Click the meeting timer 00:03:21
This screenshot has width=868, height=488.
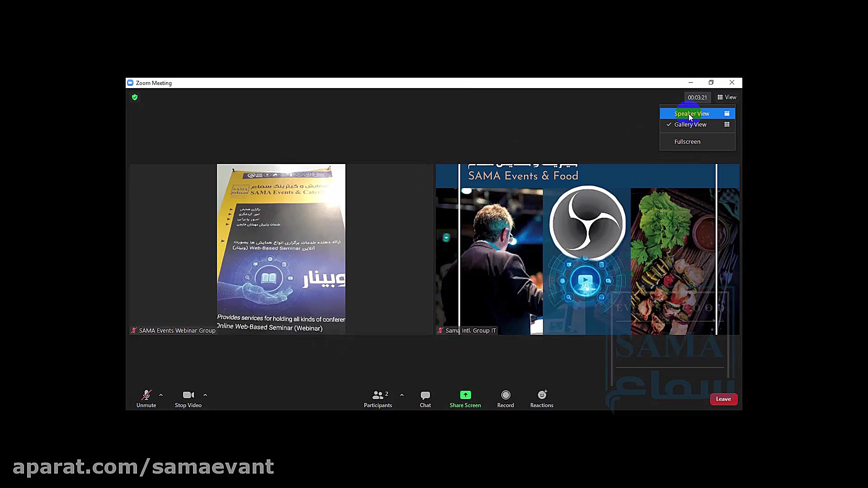click(x=697, y=97)
